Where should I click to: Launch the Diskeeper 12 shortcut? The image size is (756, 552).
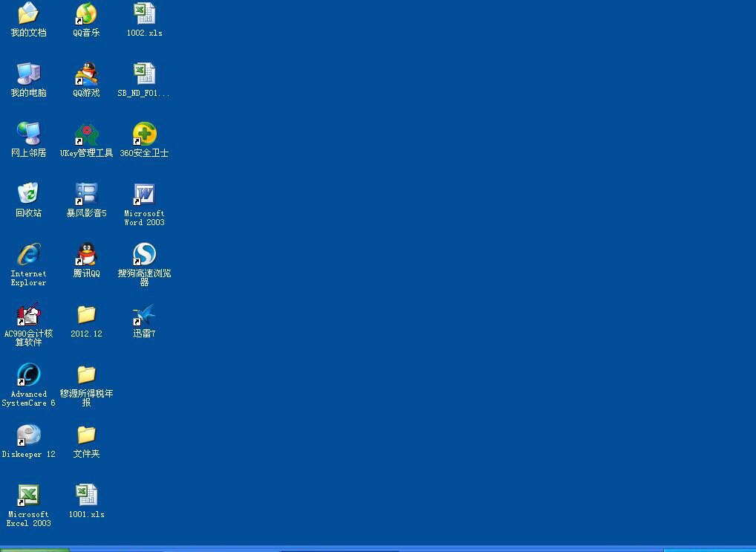28,435
